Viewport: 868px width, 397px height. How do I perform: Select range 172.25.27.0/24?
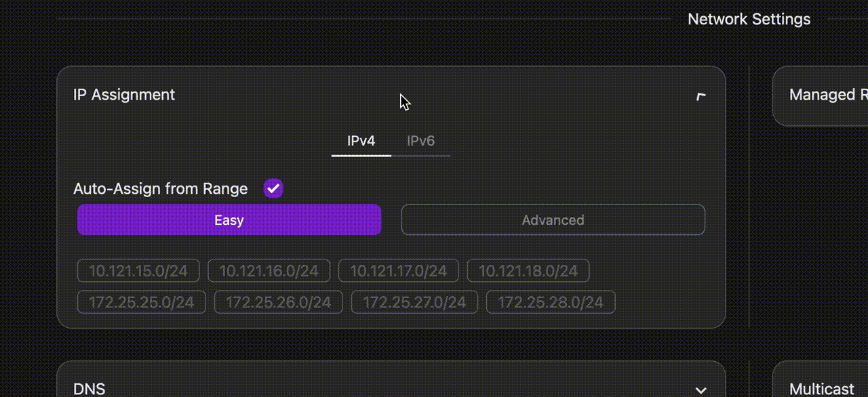pyautogui.click(x=414, y=302)
